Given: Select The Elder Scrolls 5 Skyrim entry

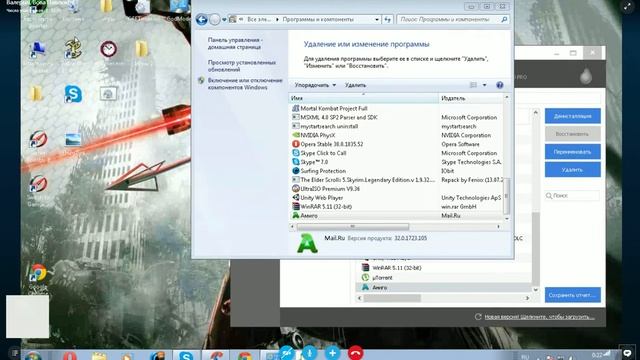Looking at the screenshot, I should [367, 180].
